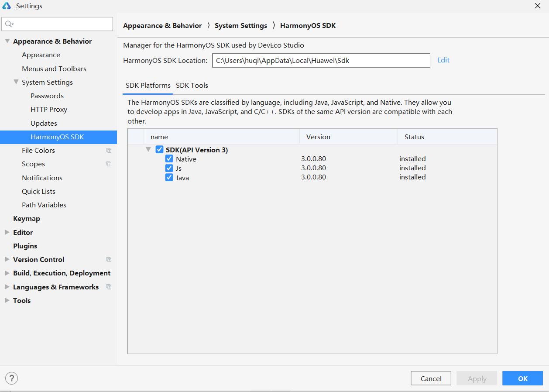The image size is (549, 392).
Task: Click the project-level icon beside Languages & Frameworks
Action: click(109, 287)
